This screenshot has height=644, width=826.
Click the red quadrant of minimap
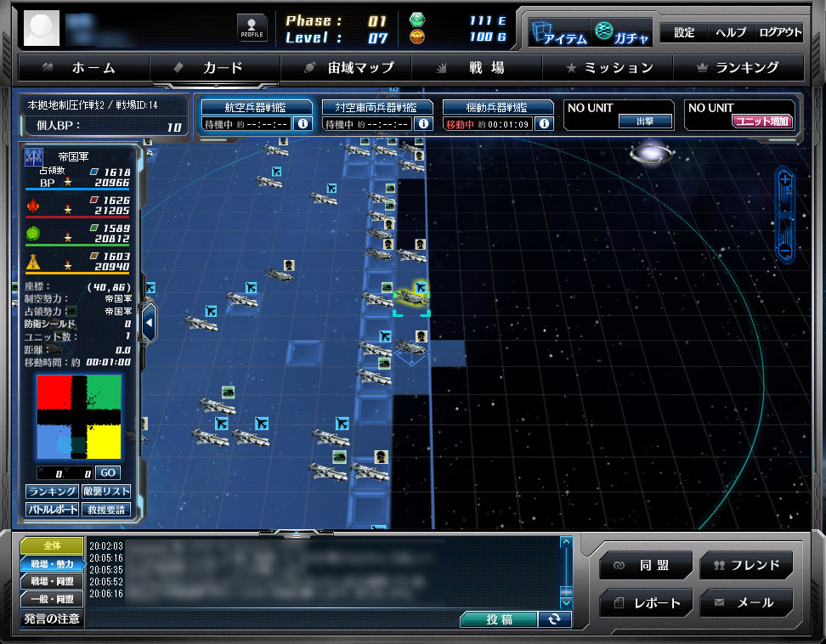pos(54,392)
